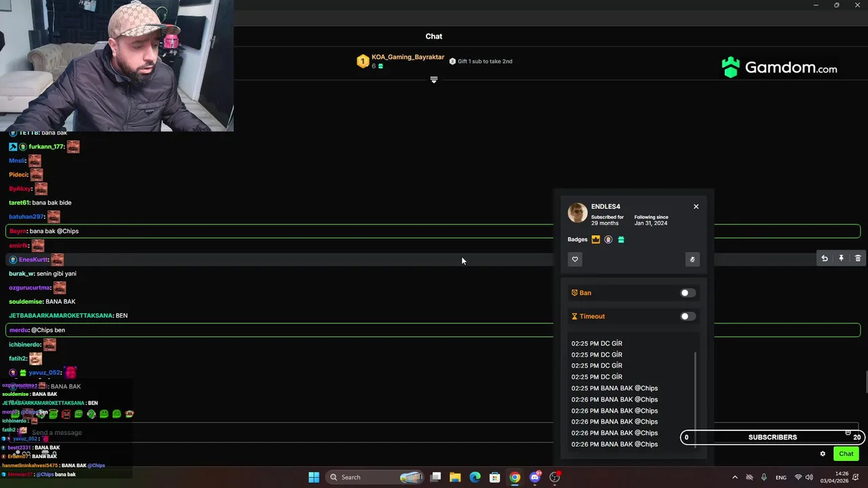Image resolution: width=868 pixels, height=488 pixels.
Task: Open emirfi user card
Action: point(18,245)
